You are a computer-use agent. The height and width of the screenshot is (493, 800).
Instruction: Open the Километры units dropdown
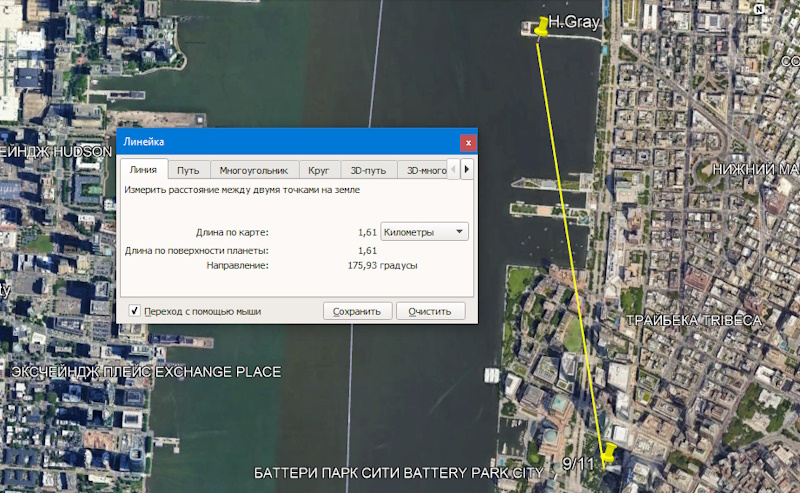[424, 232]
